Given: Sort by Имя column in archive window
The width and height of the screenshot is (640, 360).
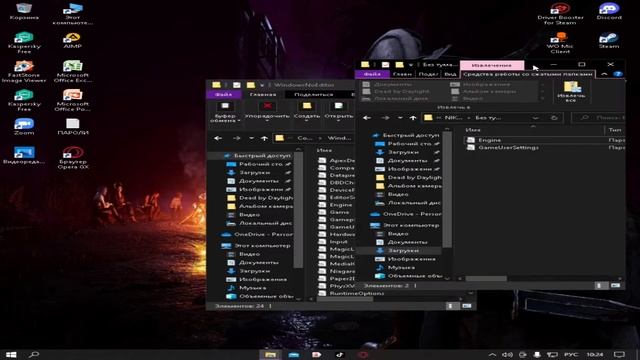Looking at the screenshot, I should pos(473,130).
